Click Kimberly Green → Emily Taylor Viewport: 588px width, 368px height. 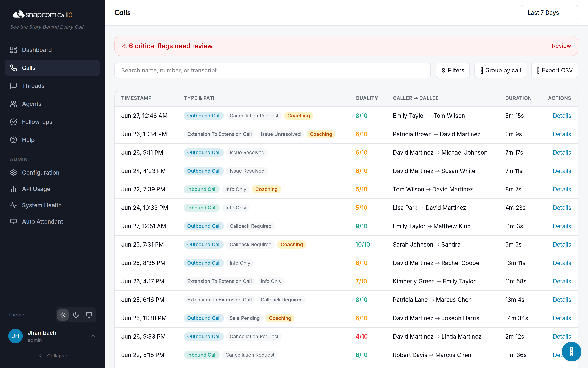[434, 281]
